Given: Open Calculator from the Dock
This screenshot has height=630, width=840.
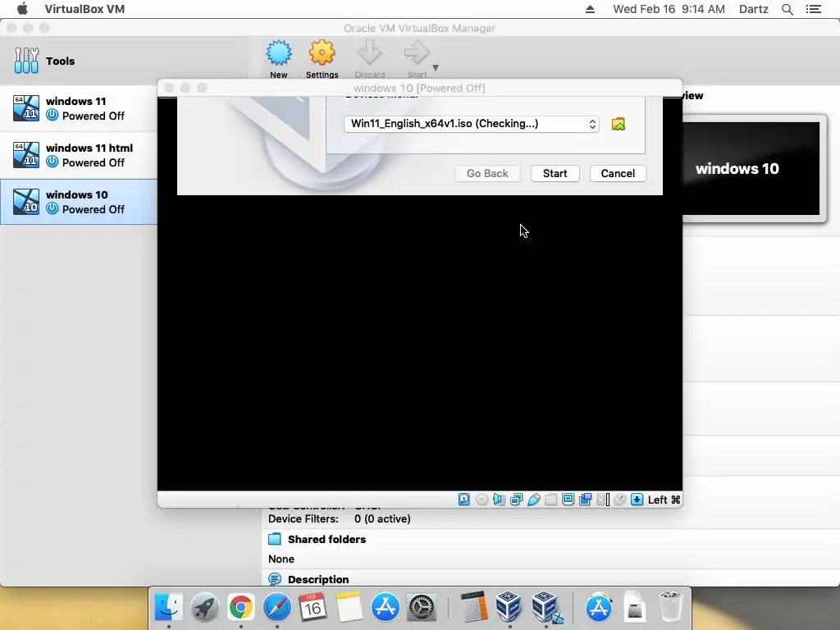Looking at the screenshot, I should [x=473, y=606].
